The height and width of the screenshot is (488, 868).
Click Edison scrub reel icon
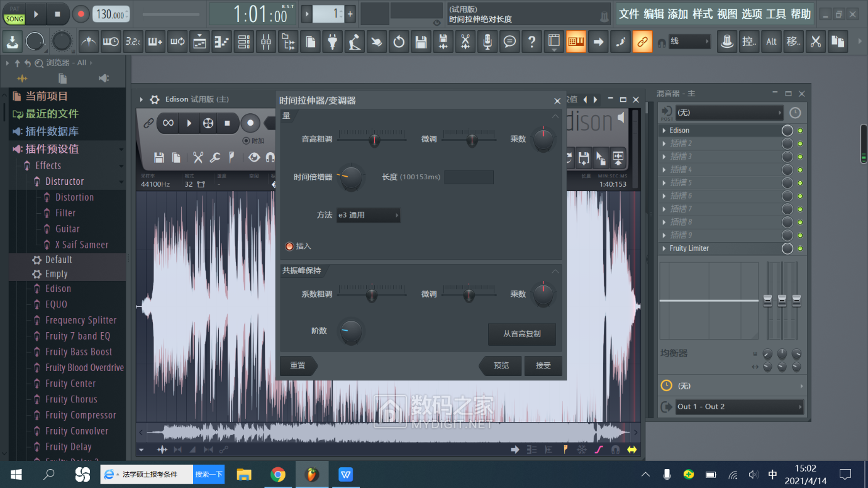(x=208, y=123)
